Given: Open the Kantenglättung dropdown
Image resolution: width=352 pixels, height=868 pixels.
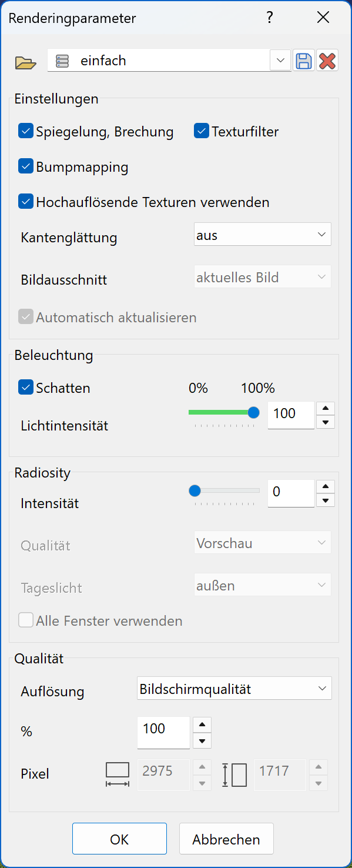Looking at the screenshot, I should (262, 234).
